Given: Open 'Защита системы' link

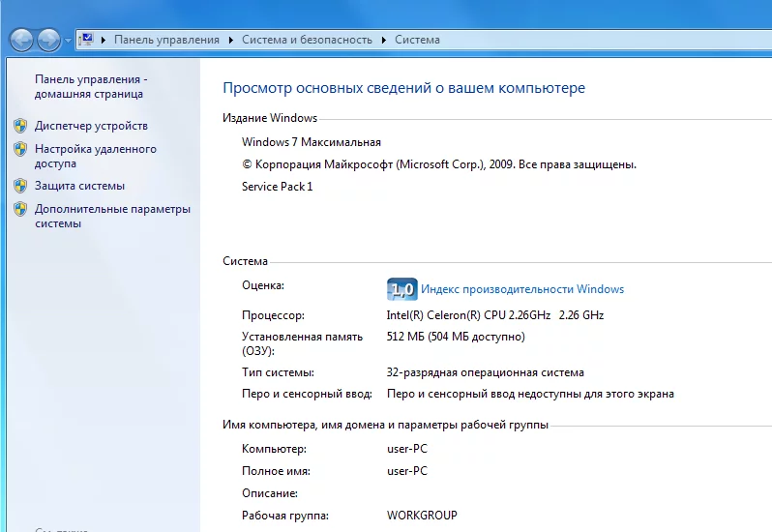Looking at the screenshot, I should [79, 186].
